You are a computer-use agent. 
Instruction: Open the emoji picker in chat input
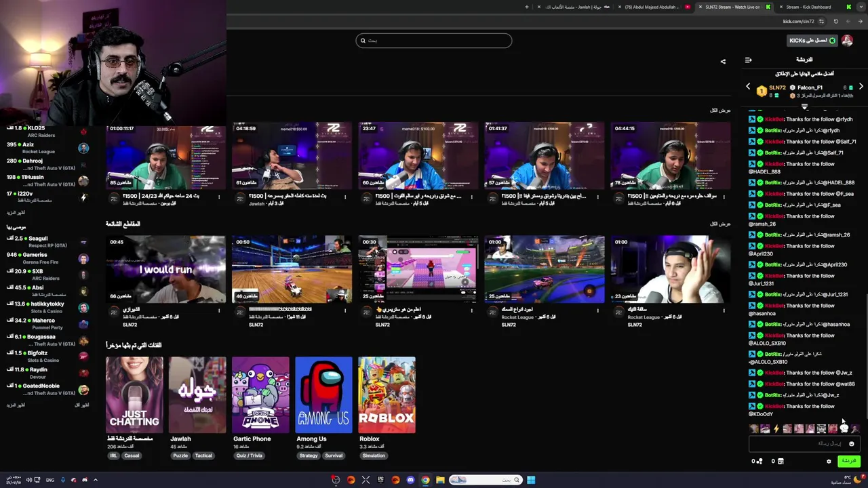point(852,444)
